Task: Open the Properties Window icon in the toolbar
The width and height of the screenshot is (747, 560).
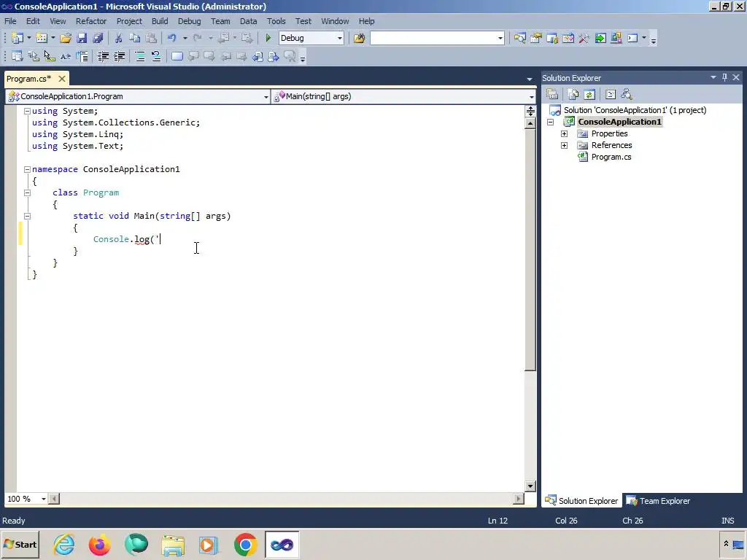Action: (536, 38)
